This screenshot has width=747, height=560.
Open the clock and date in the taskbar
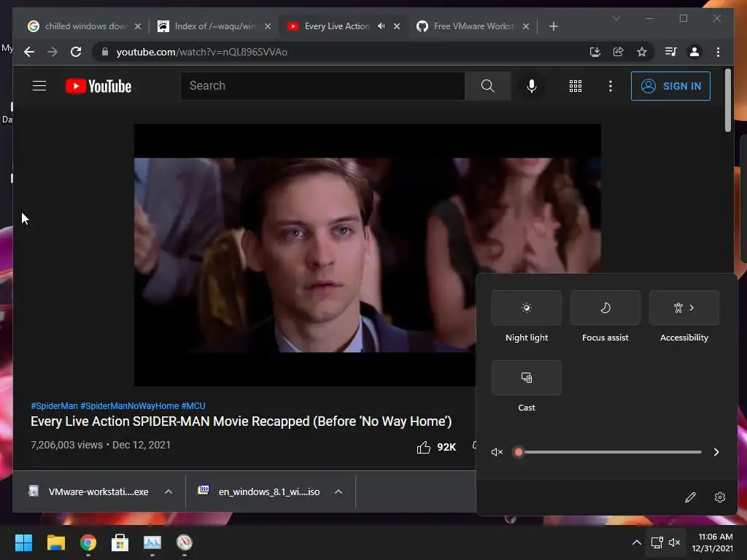coord(712,542)
